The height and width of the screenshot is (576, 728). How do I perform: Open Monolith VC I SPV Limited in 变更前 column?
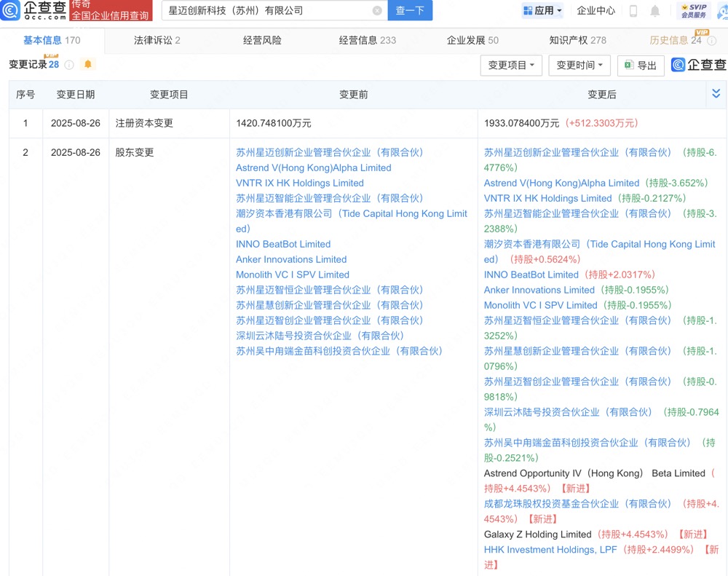(293, 275)
